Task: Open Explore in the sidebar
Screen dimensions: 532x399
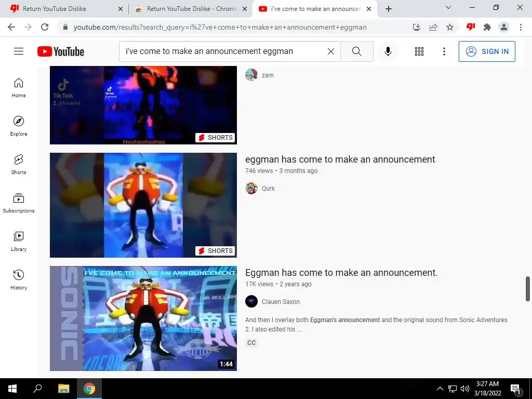Action: [x=19, y=126]
